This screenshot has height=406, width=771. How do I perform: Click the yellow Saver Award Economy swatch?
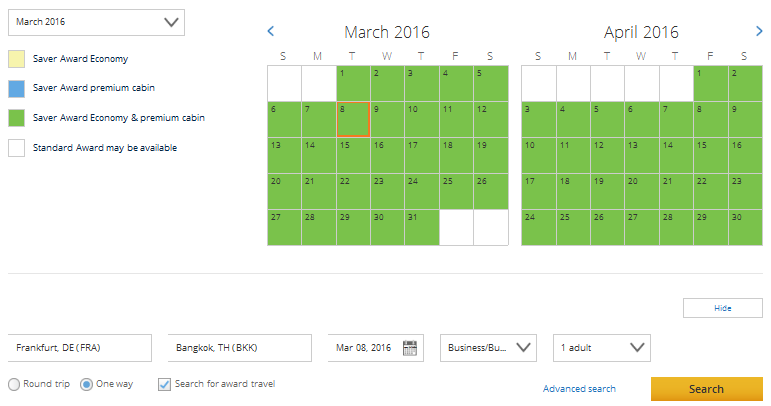pos(17,59)
